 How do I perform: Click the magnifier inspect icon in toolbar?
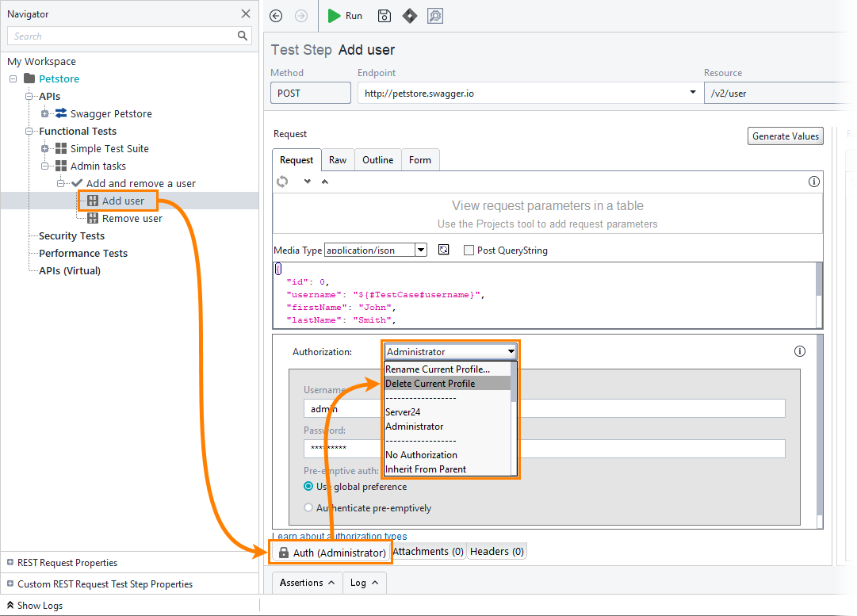click(434, 16)
